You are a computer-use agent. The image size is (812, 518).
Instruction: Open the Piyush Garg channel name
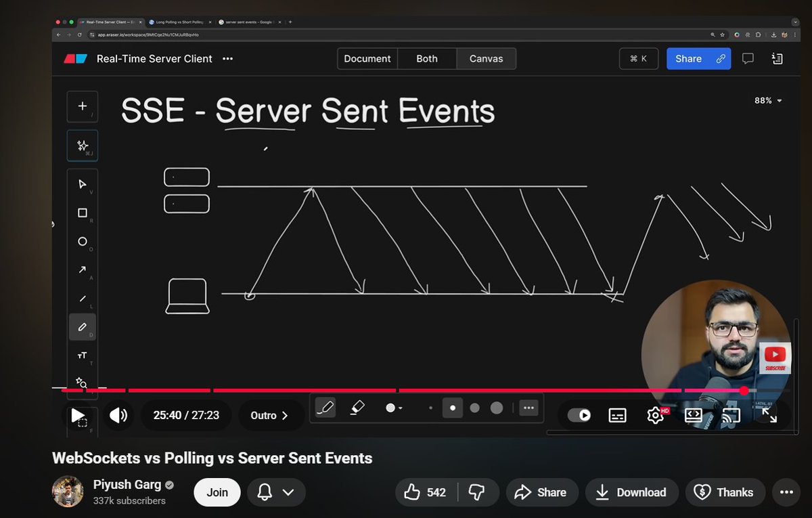pyautogui.click(x=127, y=485)
